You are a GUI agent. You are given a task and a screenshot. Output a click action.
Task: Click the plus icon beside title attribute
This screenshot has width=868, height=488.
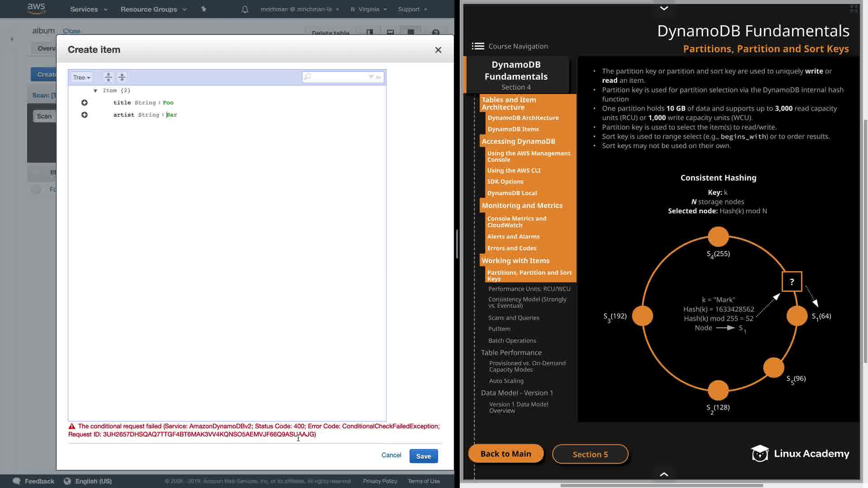[85, 103]
